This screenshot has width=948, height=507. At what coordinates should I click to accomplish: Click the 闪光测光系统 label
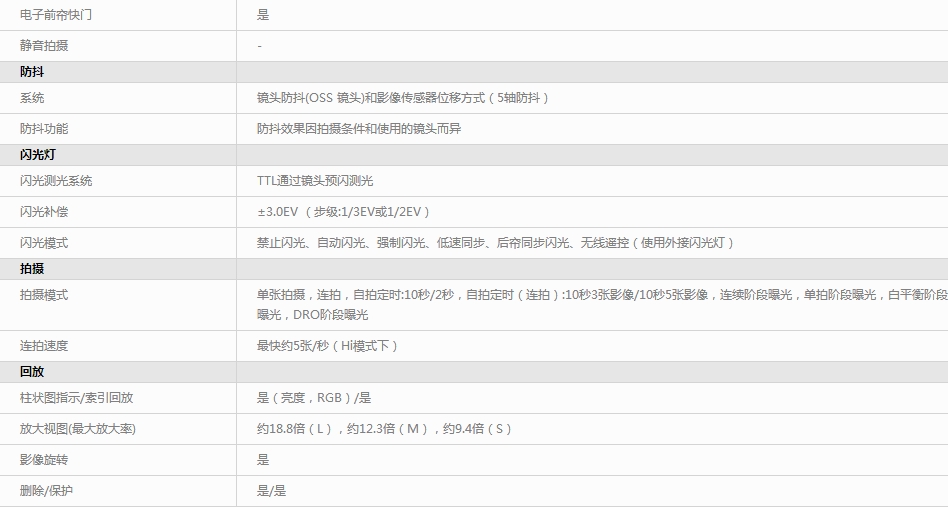[x=56, y=181]
